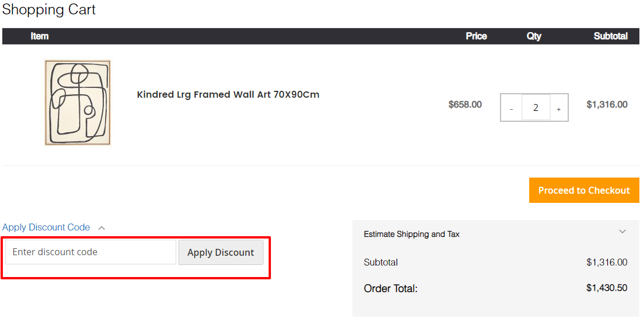Image resolution: width=644 pixels, height=323 pixels.
Task: Click the Qty column header
Action: click(x=534, y=36)
